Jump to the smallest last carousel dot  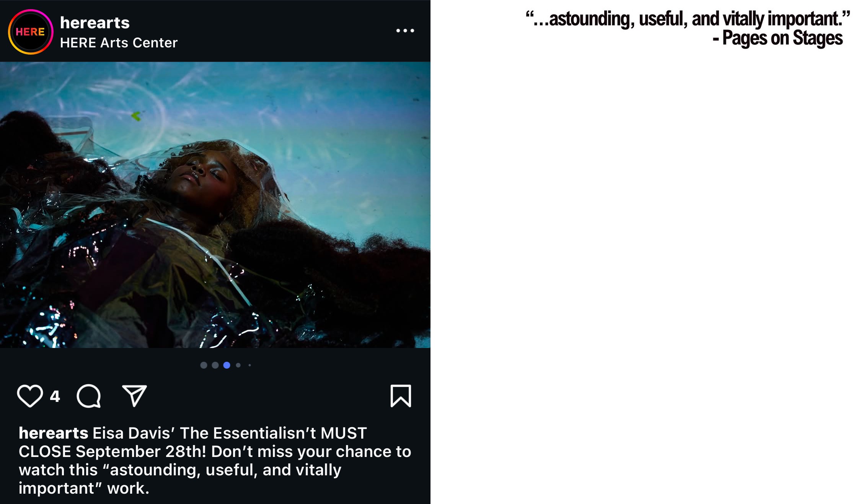pyautogui.click(x=249, y=365)
